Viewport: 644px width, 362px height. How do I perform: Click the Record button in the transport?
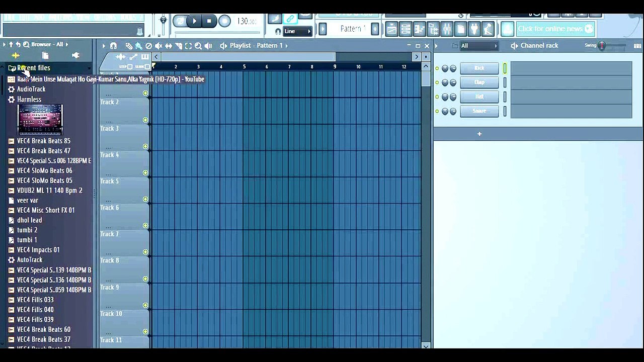[x=224, y=21]
